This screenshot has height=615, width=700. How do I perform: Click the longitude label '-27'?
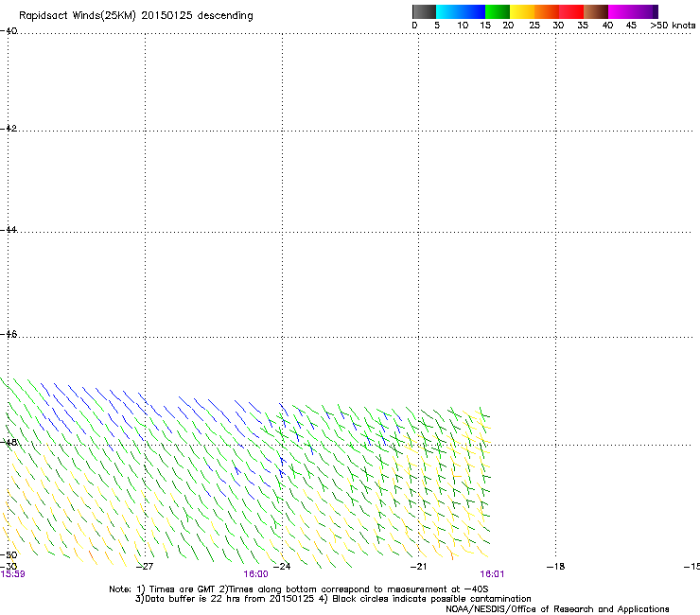coord(144,567)
